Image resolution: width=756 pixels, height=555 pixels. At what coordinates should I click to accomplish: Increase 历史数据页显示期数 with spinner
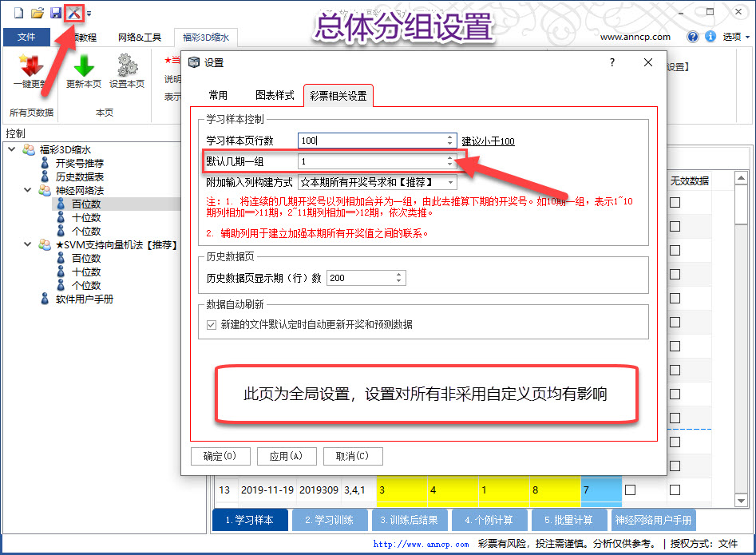pyautogui.click(x=398, y=275)
